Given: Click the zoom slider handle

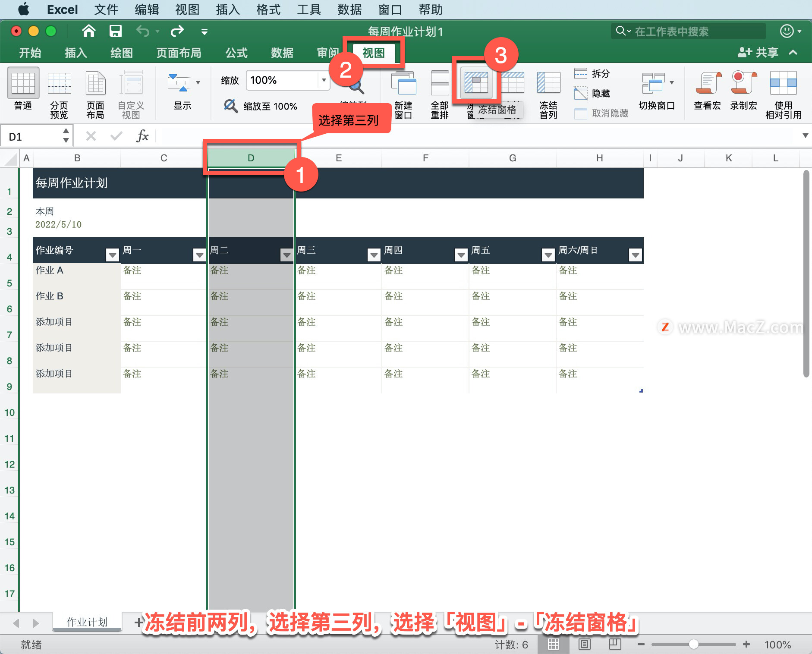Looking at the screenshot, I should (x=694, y=645).
